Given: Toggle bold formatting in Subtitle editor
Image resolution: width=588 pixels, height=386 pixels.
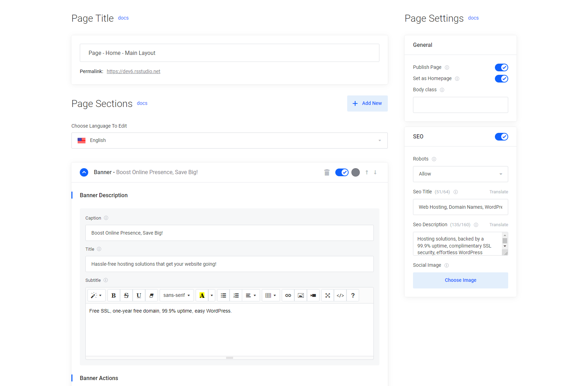Looking at the screenshot, I should pos(113,295).
